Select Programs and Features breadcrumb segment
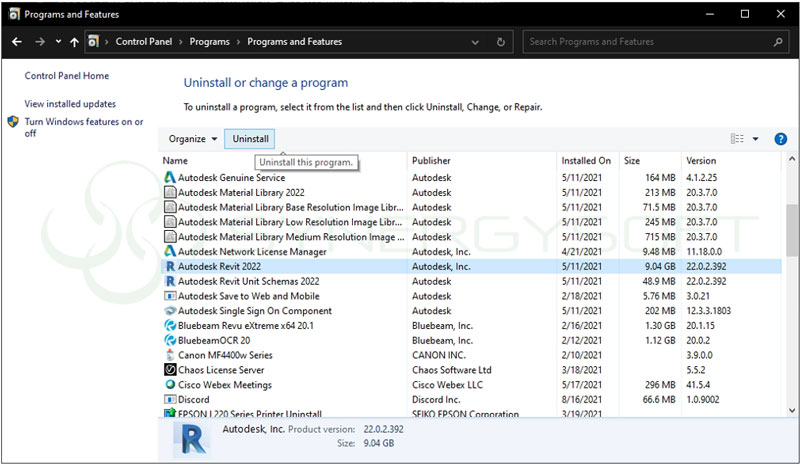This screenshot has width=800, height=464. coord(294,42)
